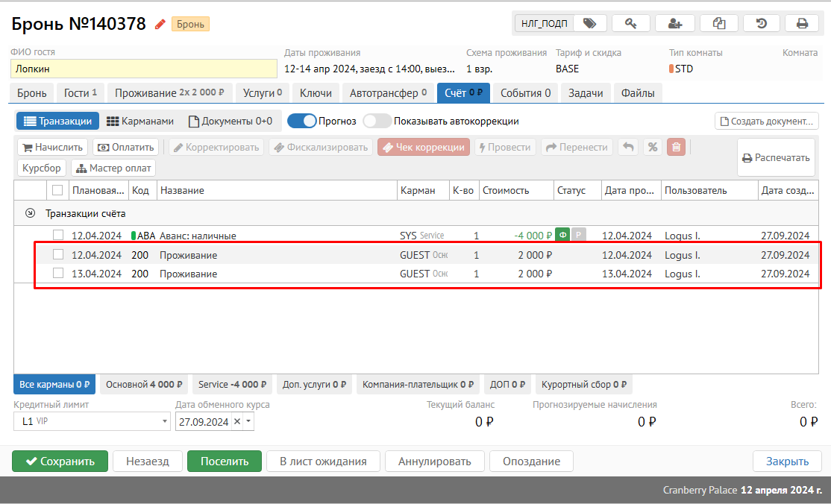Screen dimensions: 831x504
Task: Enable Показывать автокоррекции switch
Action: click(x=377, y=121)
